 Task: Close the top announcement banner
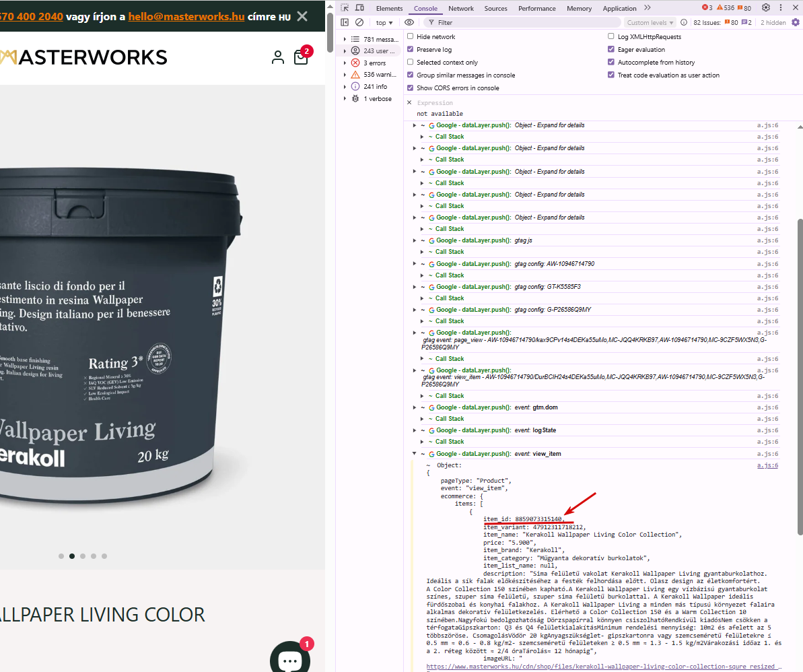click(x=303, y=16)
